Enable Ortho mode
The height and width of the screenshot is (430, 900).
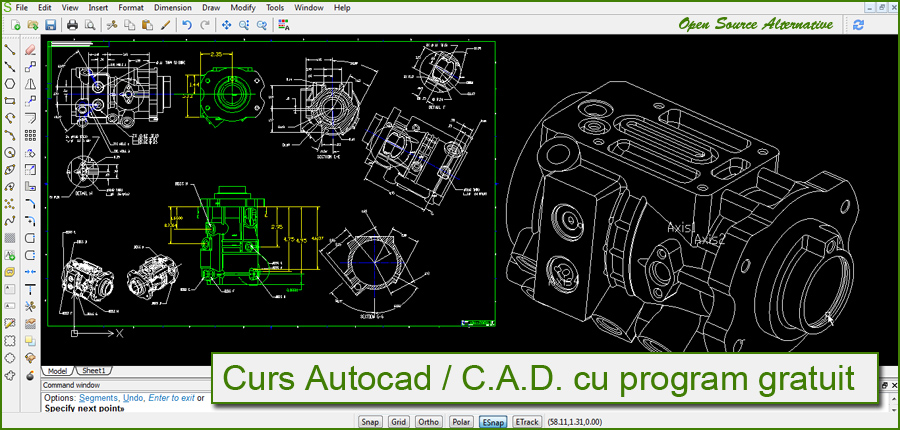429,422
